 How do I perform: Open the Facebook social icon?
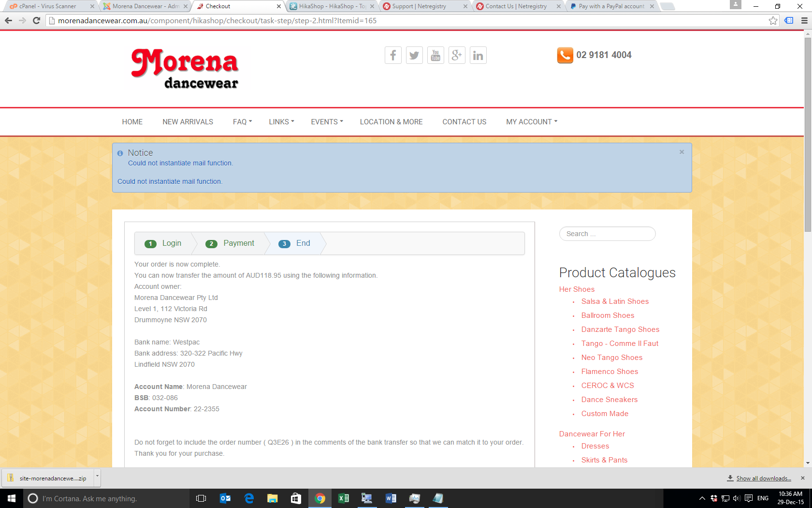pos(393,55)
